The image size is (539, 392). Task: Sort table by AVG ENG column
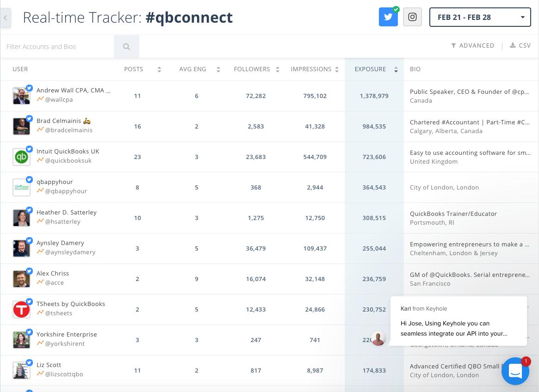click(x=218, y=69)
